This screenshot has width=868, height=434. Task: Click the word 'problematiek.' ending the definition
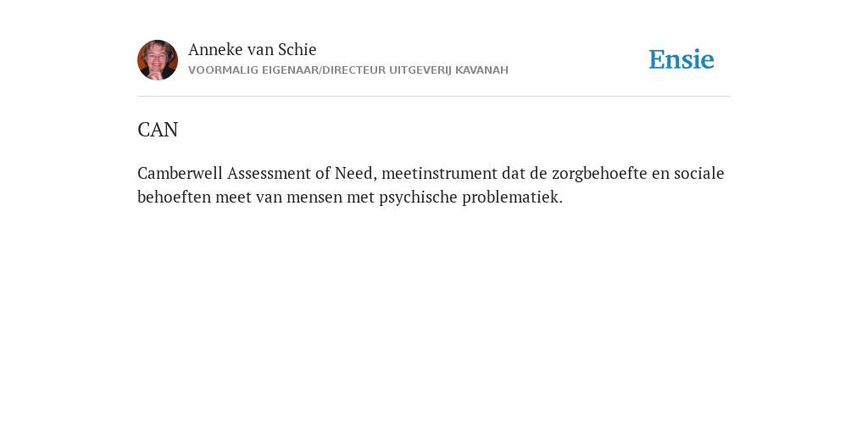pyautogui.click(x=512, y=197)
